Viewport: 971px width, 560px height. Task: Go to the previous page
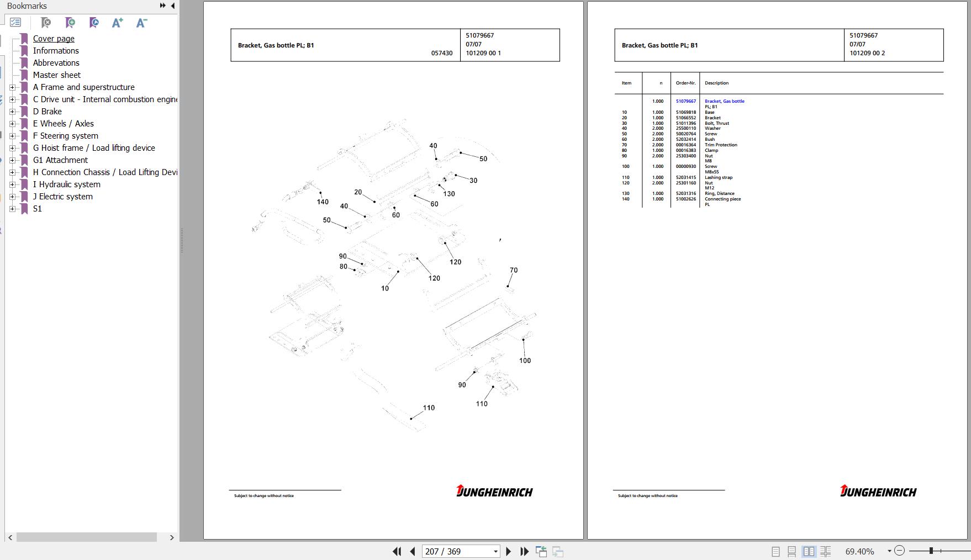tap(413, 551)
